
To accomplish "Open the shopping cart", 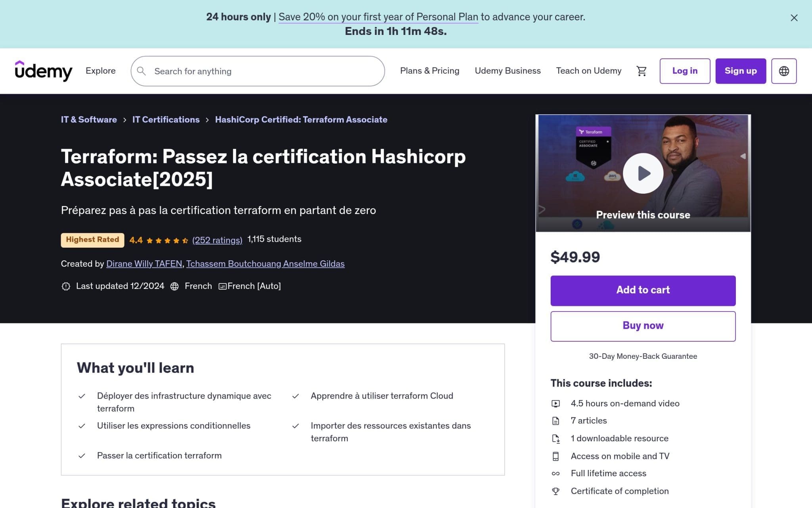I will [642, 71].
